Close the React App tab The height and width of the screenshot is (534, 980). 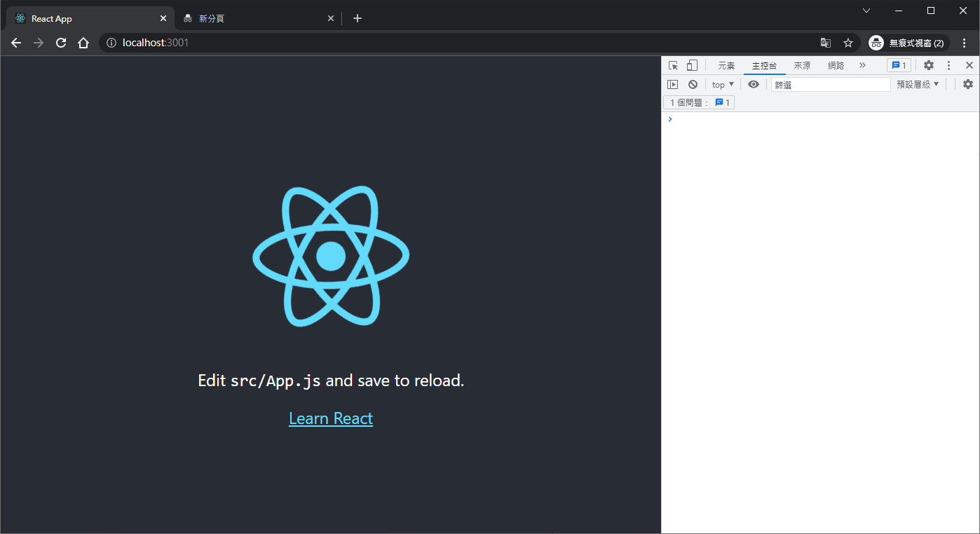tap(163, 18)
